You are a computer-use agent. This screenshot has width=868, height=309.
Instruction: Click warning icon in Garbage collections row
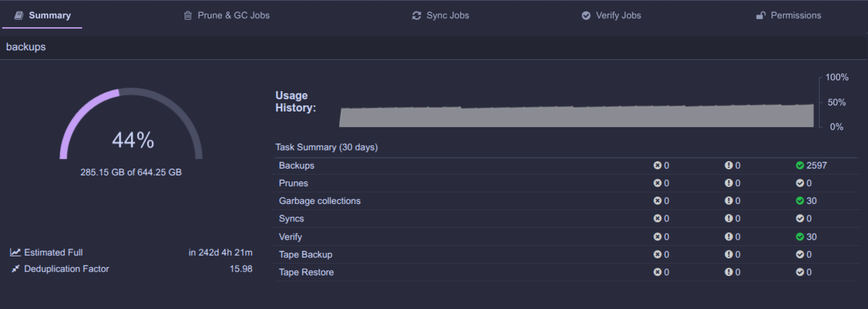pos(728,201)
